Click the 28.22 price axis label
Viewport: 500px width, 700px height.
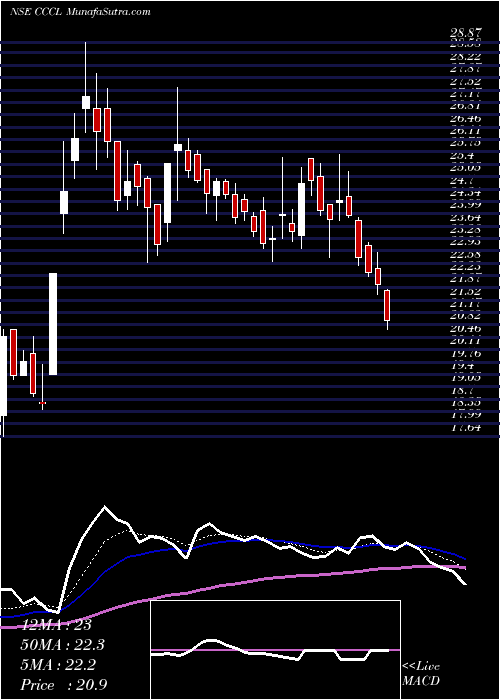[x=467, y=57]
